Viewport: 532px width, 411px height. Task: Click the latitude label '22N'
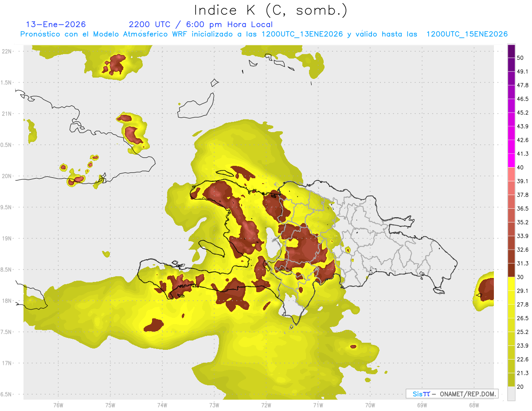click(x=8, y=51)
